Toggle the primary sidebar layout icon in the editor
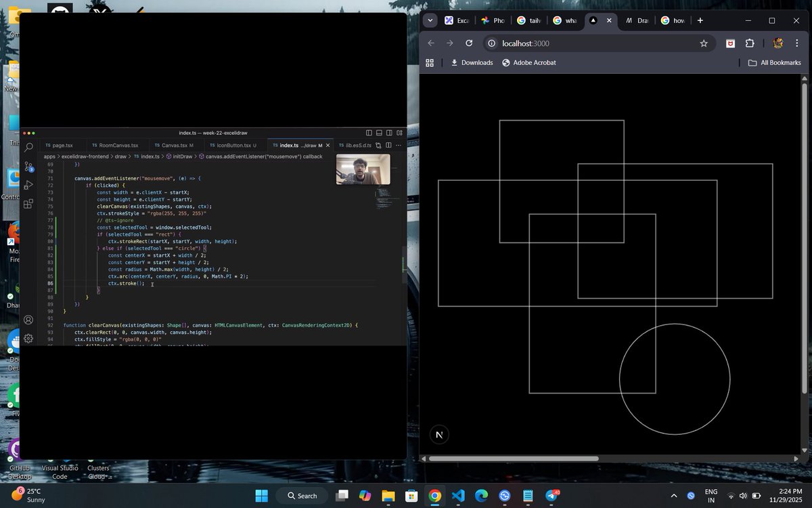Viewport: 812px width, 508px height. 369,133
